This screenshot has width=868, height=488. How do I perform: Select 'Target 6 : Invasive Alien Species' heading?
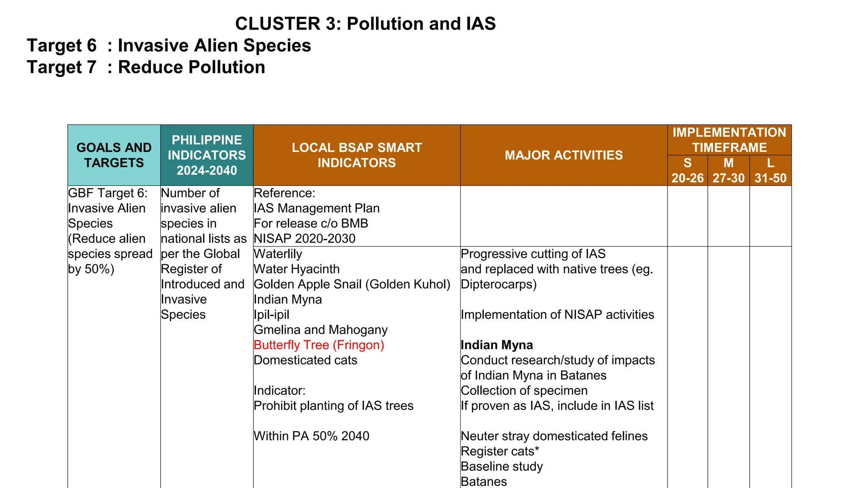point(169,46)
